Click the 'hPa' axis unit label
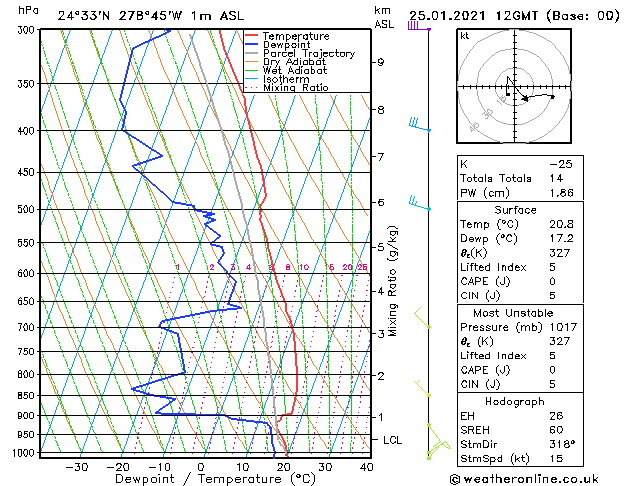 (28, 10)
